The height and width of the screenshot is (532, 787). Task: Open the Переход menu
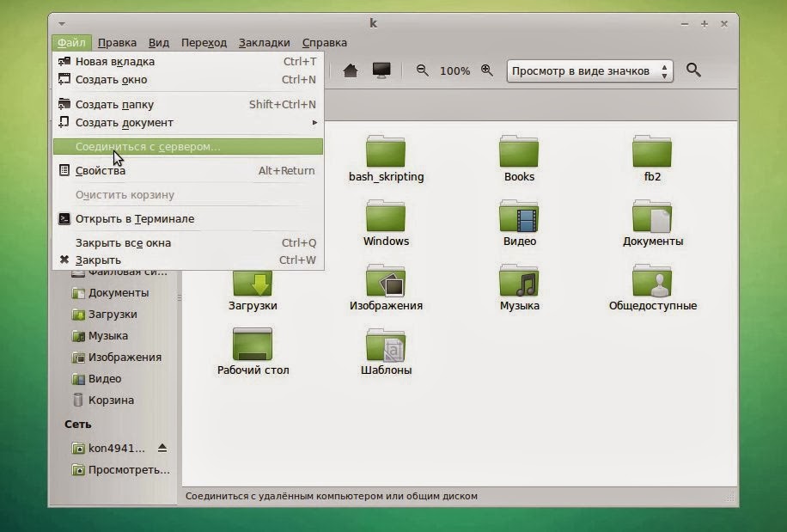204,43
